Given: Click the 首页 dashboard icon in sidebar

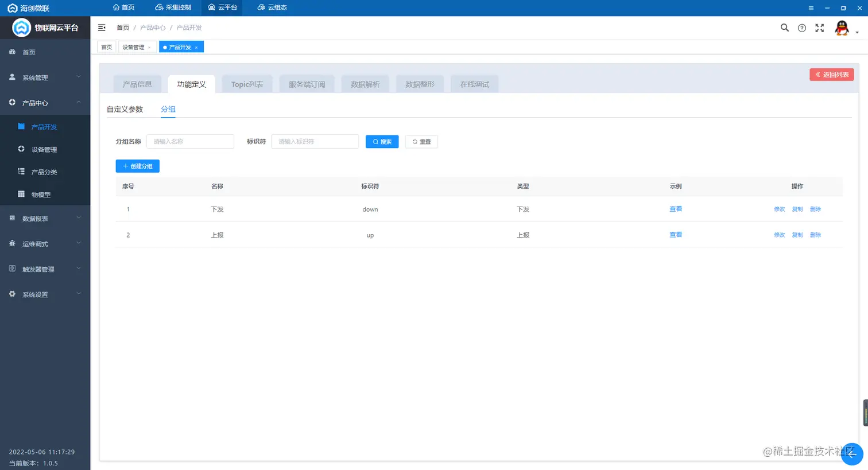Looking at the screenshot, I should pyautogui.click(x=12, y=52).
